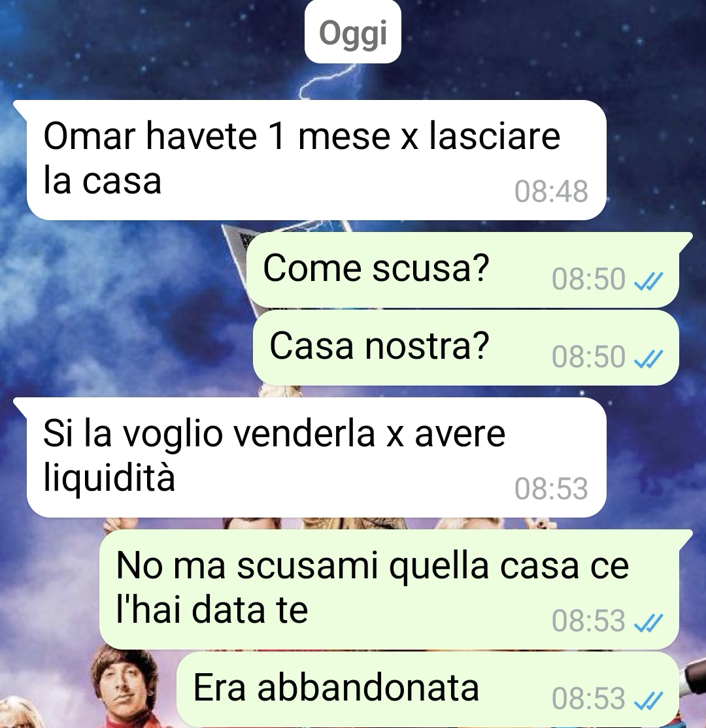Tap the blue double-check on "Casa nostra?"
Image resolution: width=706 pixels, height=728 pixels.
tap(648, 358)
